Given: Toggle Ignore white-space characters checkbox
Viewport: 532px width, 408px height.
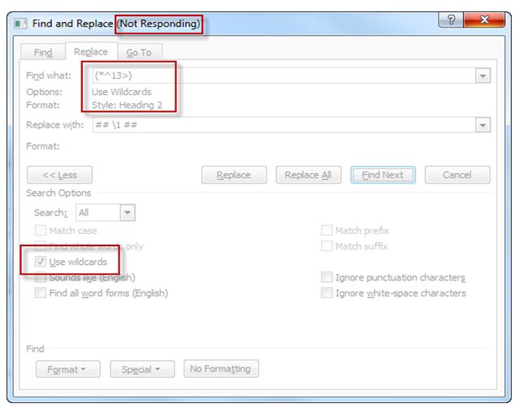Looking at the screenshot, I should click(x=327, y=293).
